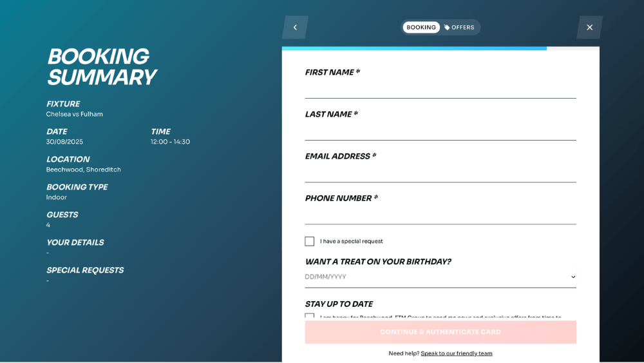Select the Chelsea vs Fulham fixture text

tap(74, 114)
